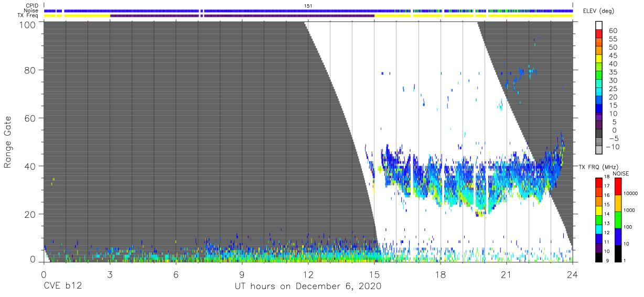The image size is (644, 297).
Task: Click the 80 tick on Range Gate axis
Action: point(31,70)
